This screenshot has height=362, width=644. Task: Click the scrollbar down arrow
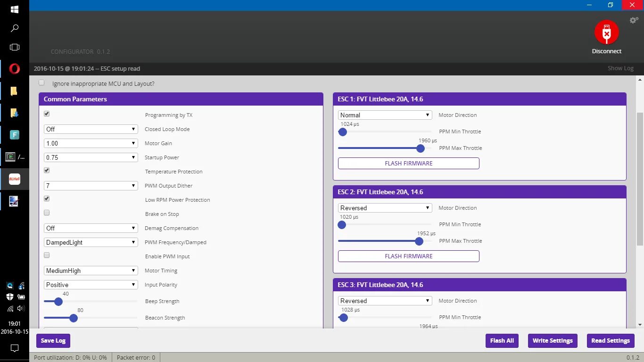coord(640,325)
